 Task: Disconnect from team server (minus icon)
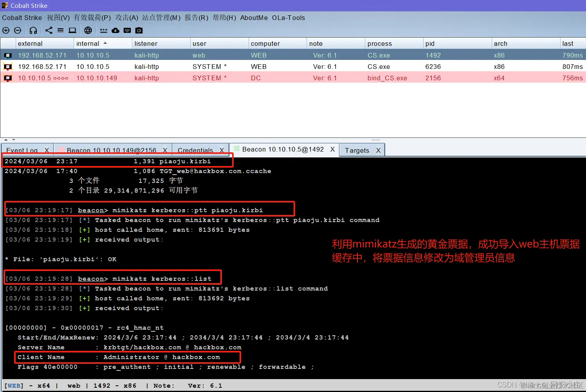18,31
